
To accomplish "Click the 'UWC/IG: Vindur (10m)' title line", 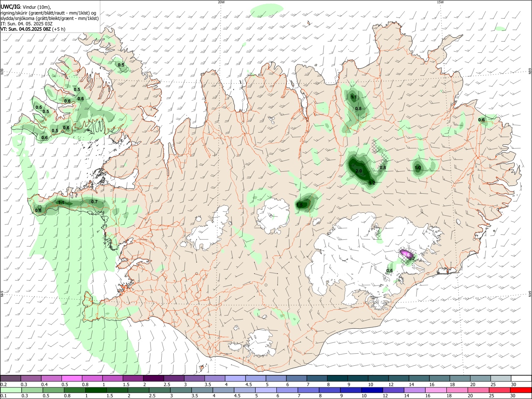I will (25, 7).
